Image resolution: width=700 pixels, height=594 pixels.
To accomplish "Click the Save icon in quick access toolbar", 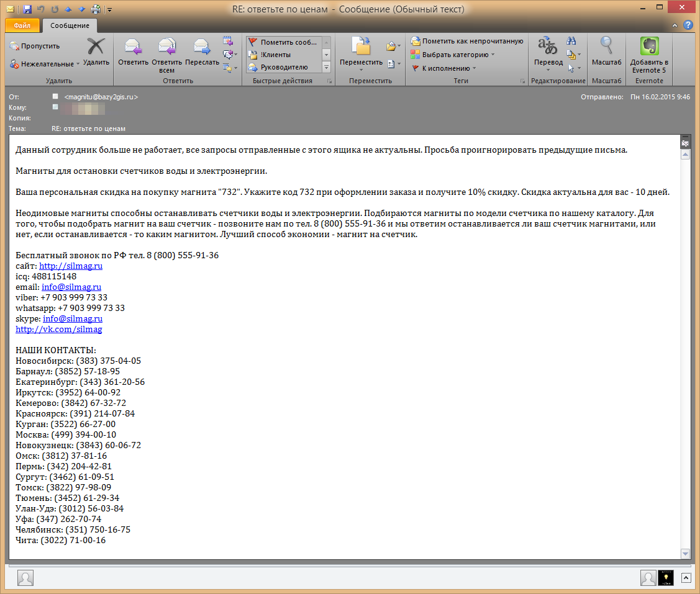I will 27,9.
